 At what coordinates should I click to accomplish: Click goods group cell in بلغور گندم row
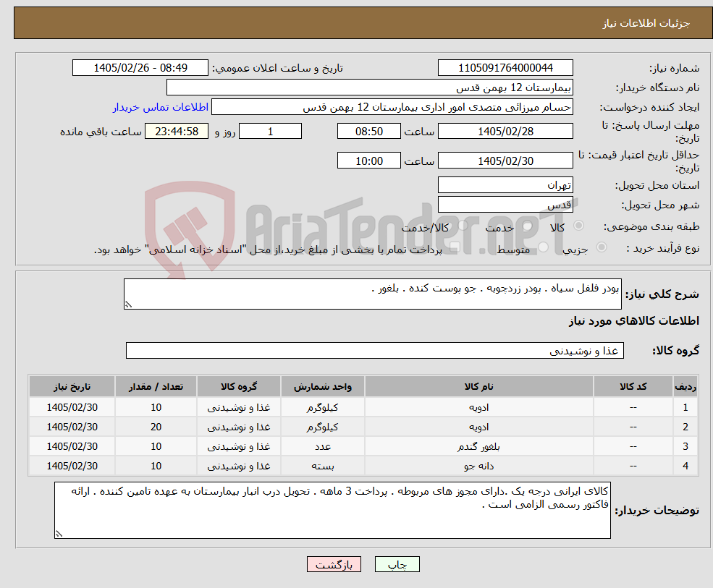tap(239, 446)
